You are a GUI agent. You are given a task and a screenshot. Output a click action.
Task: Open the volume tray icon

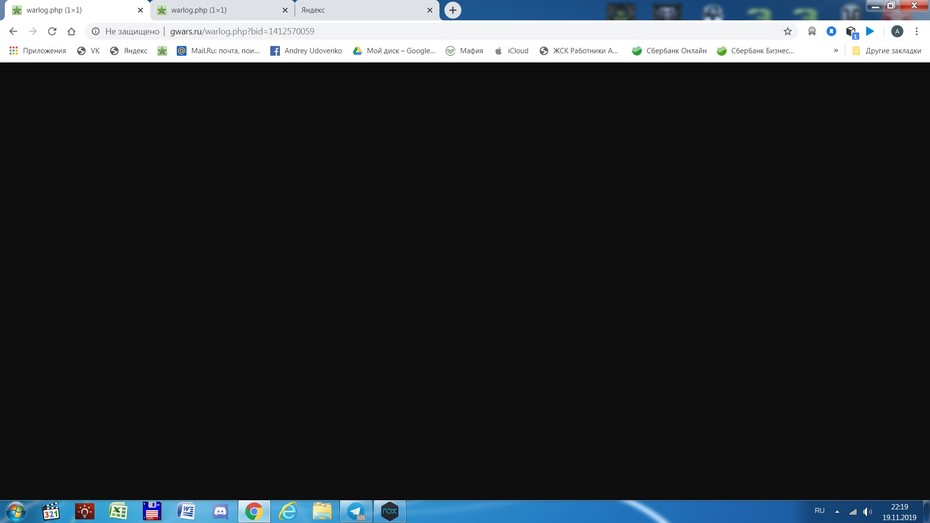click(x=867, y=512)
